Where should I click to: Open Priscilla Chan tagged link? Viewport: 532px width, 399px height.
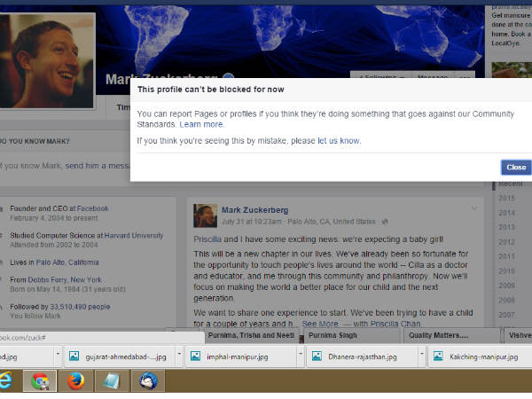tap(395, 324)
